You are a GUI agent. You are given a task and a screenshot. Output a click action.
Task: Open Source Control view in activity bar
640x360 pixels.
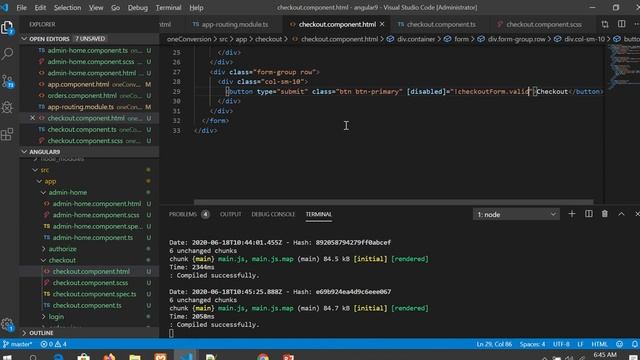(7, 81)
